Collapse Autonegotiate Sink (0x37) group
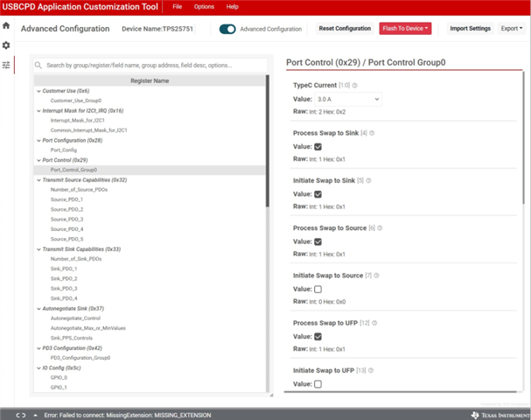This screenshot has width=531, height=420. (38, 309)
